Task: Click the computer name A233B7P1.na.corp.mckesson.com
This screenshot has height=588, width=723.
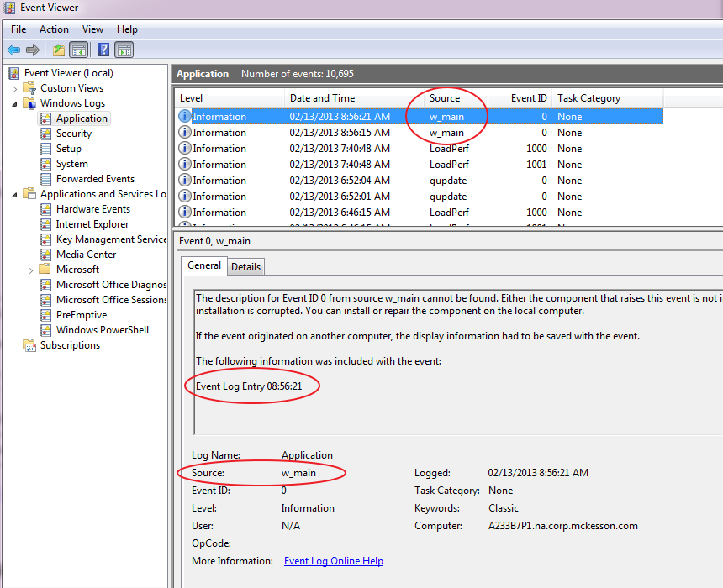Action: [x=563, y=526]
